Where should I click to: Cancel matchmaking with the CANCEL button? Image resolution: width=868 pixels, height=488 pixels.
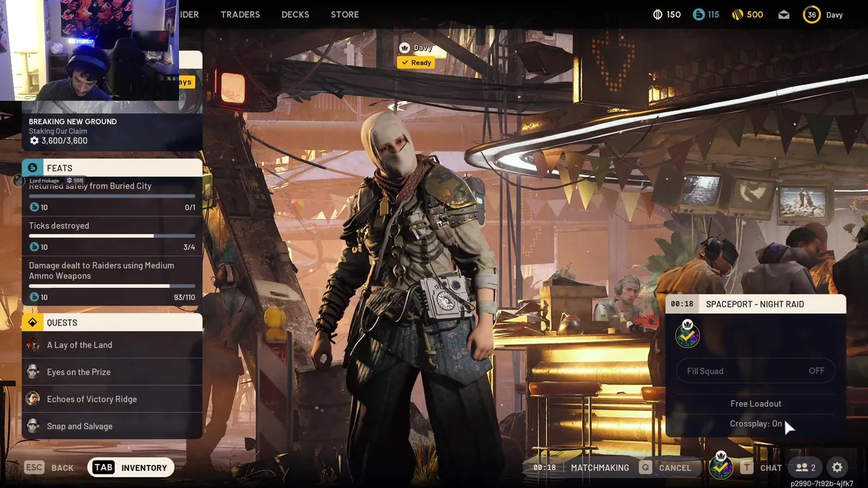(x=665, y=468)
